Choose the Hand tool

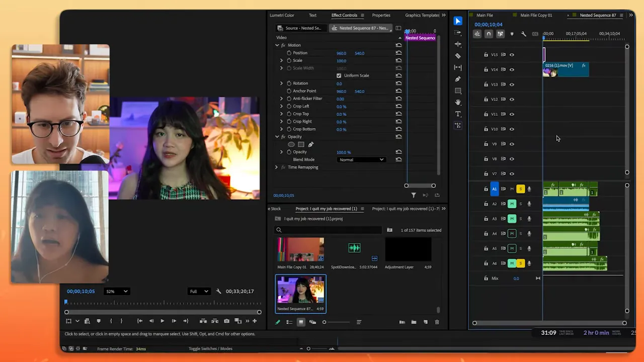coord(458,103)
